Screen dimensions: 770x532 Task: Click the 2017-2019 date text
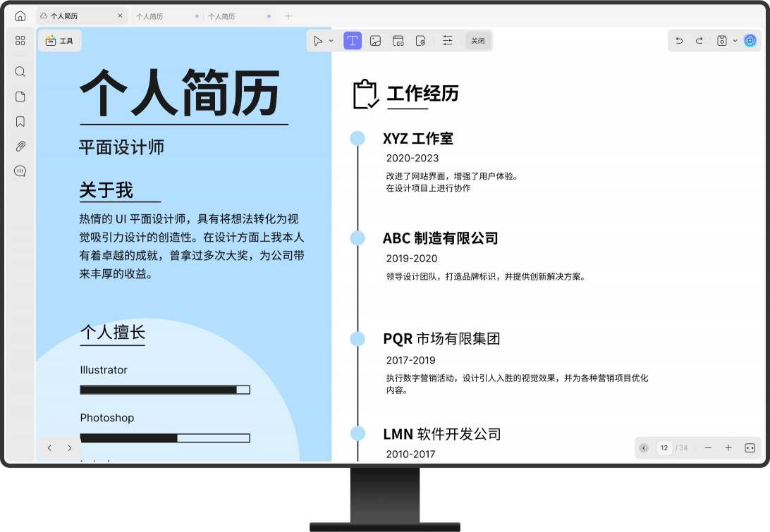point(410,360)
